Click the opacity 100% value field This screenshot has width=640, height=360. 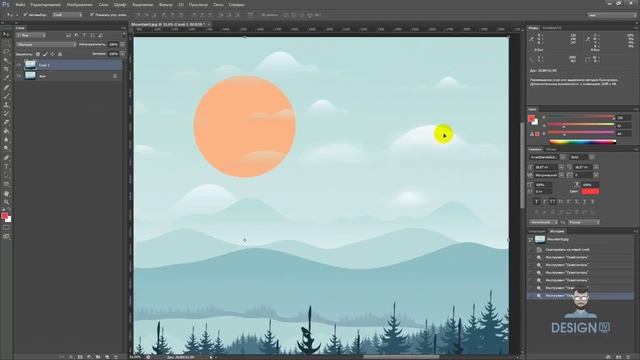[x=113, y=44]
